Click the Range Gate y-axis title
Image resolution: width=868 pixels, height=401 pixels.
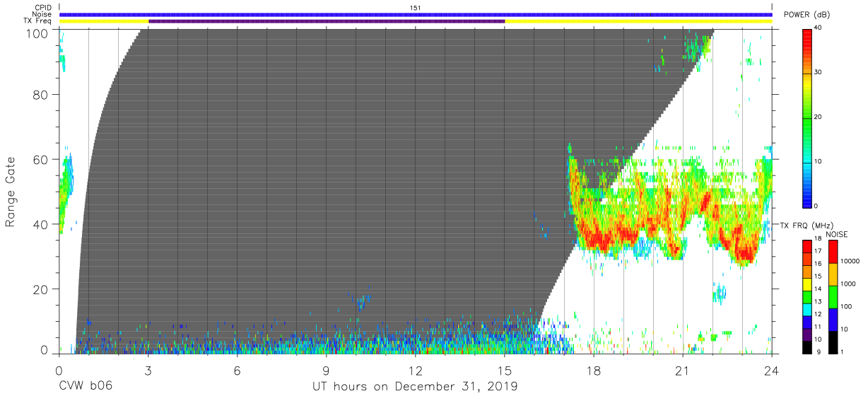click(11, 192)
